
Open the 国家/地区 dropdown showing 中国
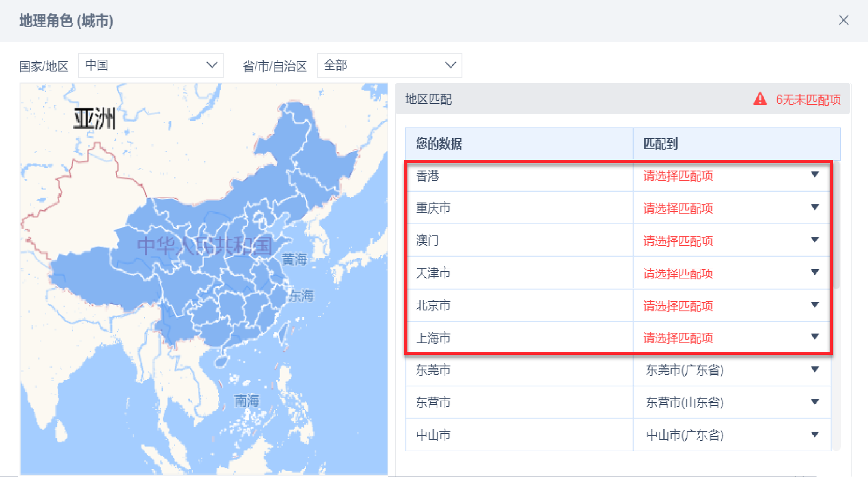150,65
